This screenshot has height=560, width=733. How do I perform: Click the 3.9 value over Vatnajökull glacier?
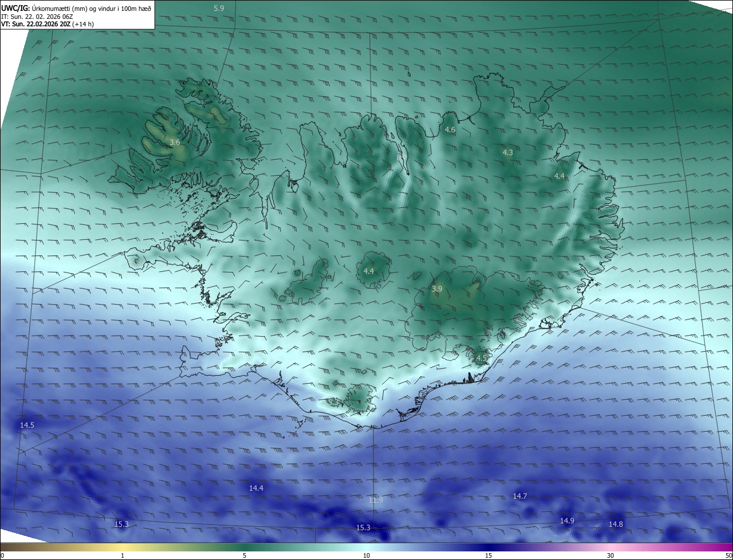(437, 289)
